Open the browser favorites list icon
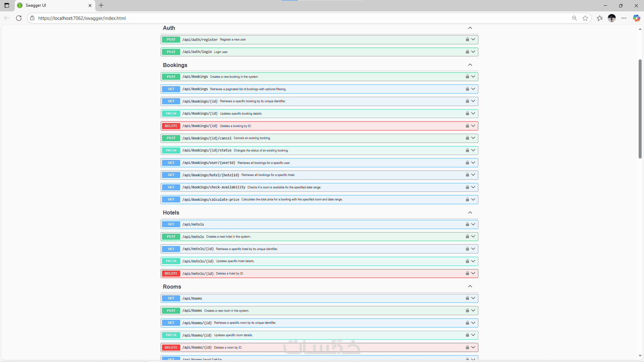This screenshot has width=644, height=362. pos(600,18)
